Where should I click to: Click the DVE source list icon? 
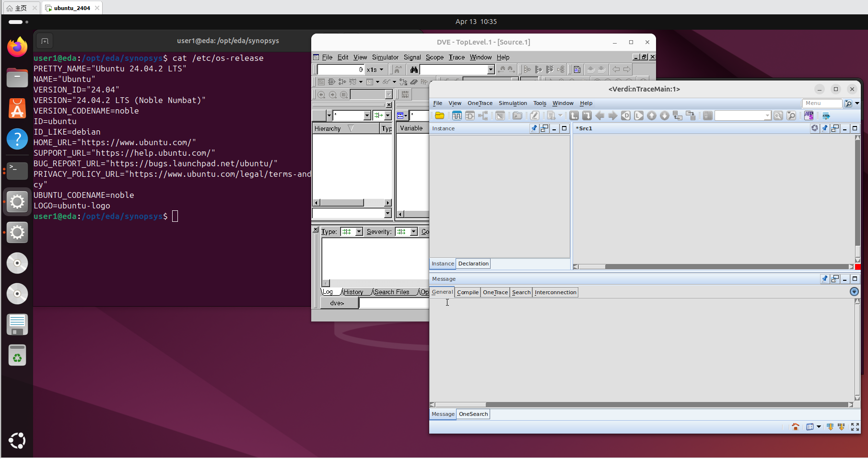coord(577,69)
